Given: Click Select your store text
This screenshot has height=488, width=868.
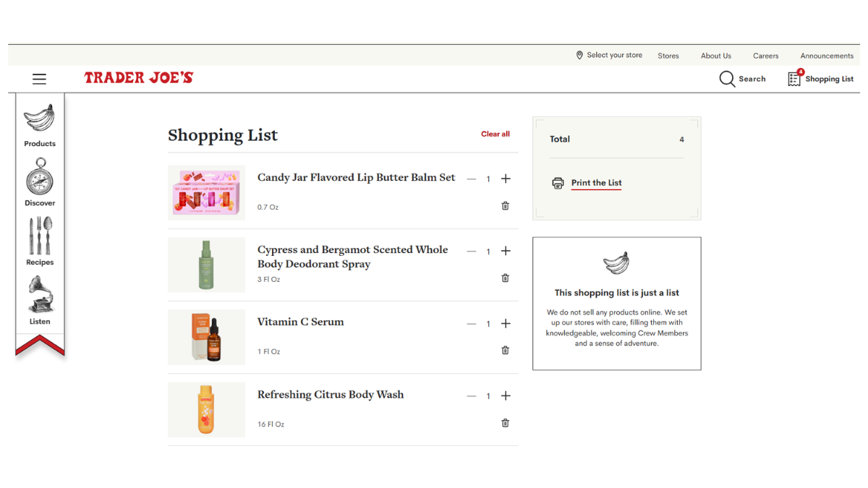Looking at the screenshot, I should (615, 56).
